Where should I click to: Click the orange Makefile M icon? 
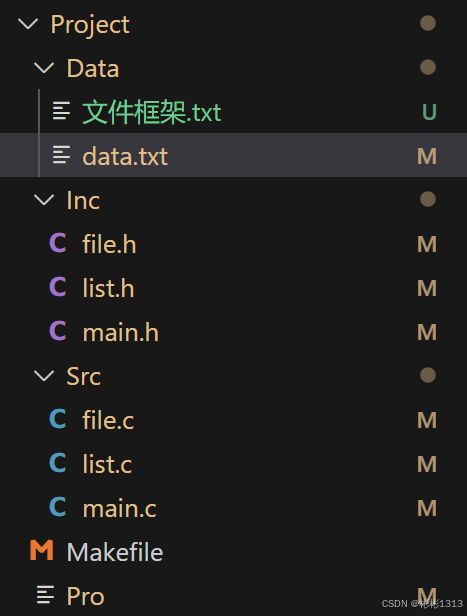coord(42,550)
